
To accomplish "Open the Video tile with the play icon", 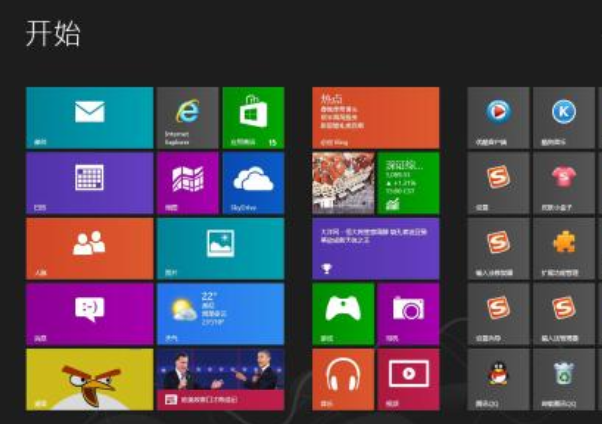I will point(408,379).
